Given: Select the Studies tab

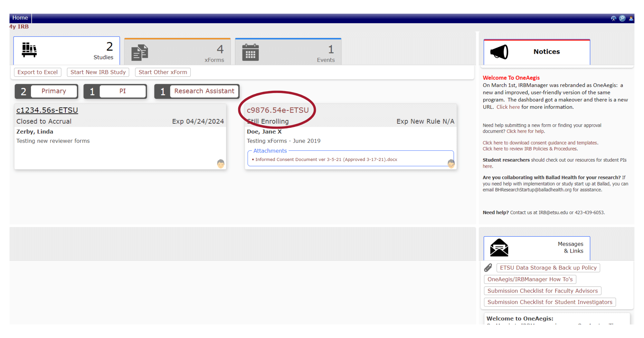Looking at the screenshot, I should (67, 51).
